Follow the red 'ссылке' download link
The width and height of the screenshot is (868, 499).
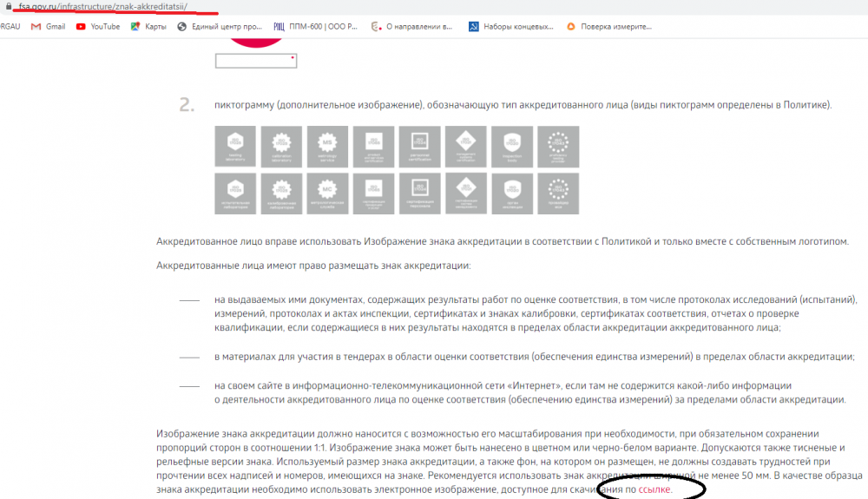(x=654, y=489)
